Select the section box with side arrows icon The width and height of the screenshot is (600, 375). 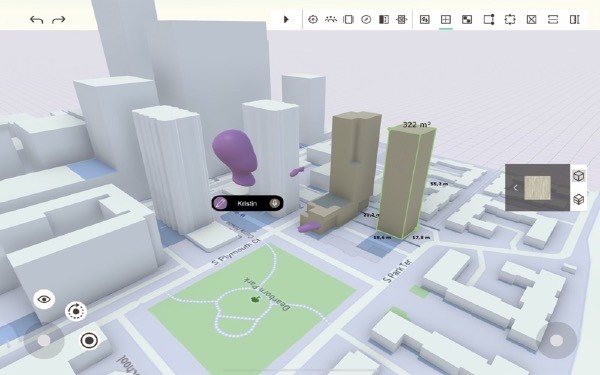click(401, 19)
